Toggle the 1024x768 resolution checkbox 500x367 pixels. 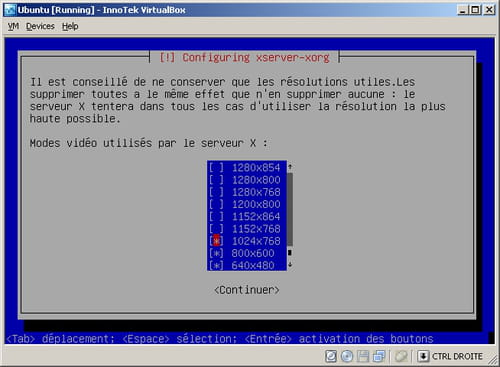[216, 241]
